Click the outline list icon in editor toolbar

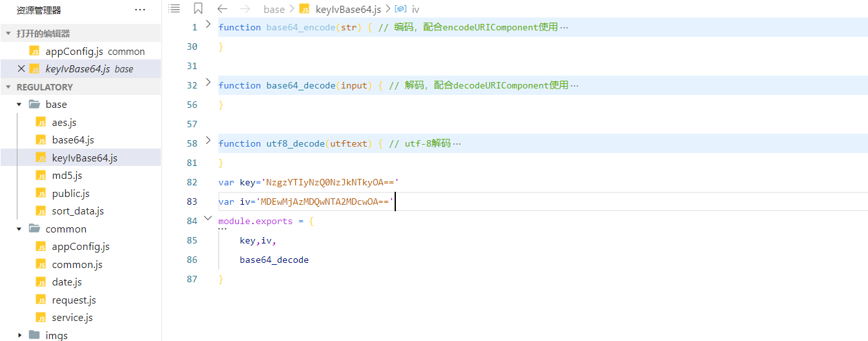(173, 8)
